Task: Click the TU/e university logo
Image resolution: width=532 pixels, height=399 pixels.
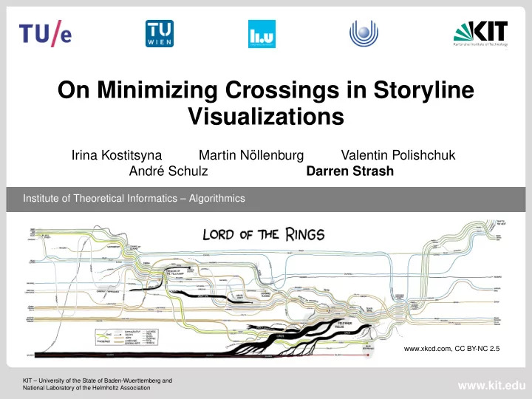Action: click(46, 33)
